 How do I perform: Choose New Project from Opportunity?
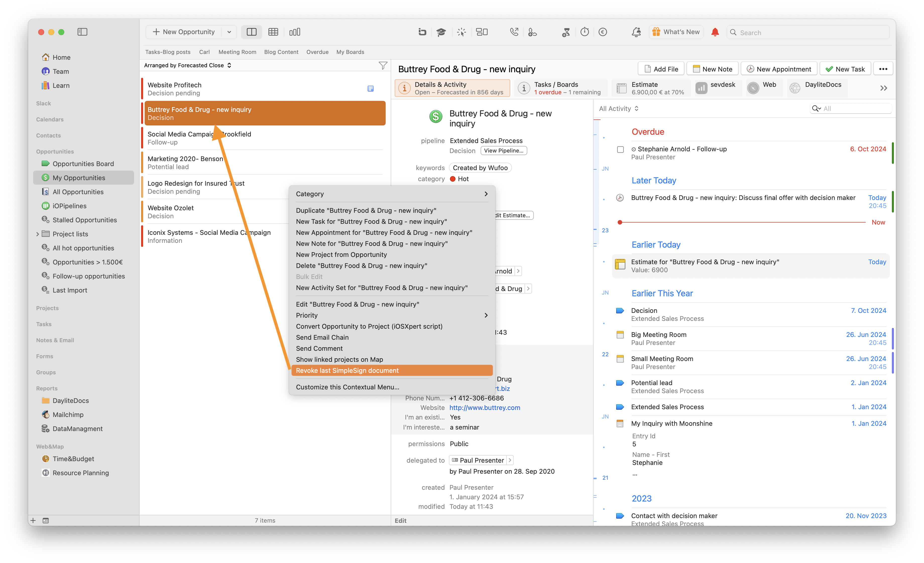pyautogui.click(x=392, y=254)
